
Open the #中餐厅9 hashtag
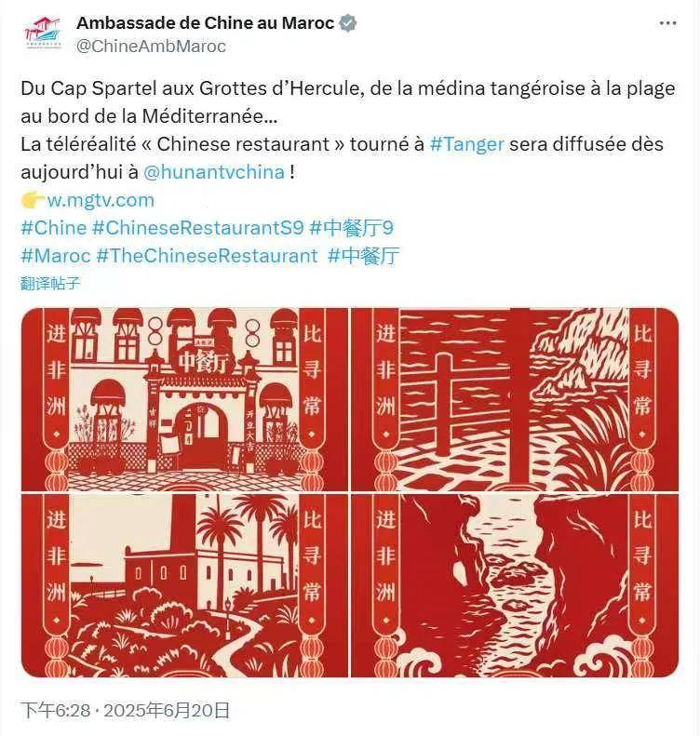tap(352, 228)
